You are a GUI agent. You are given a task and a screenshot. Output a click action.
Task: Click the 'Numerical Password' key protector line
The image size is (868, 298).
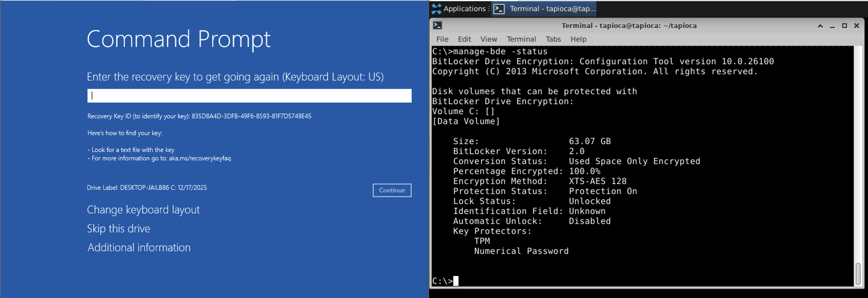click(x=521, y=251)
